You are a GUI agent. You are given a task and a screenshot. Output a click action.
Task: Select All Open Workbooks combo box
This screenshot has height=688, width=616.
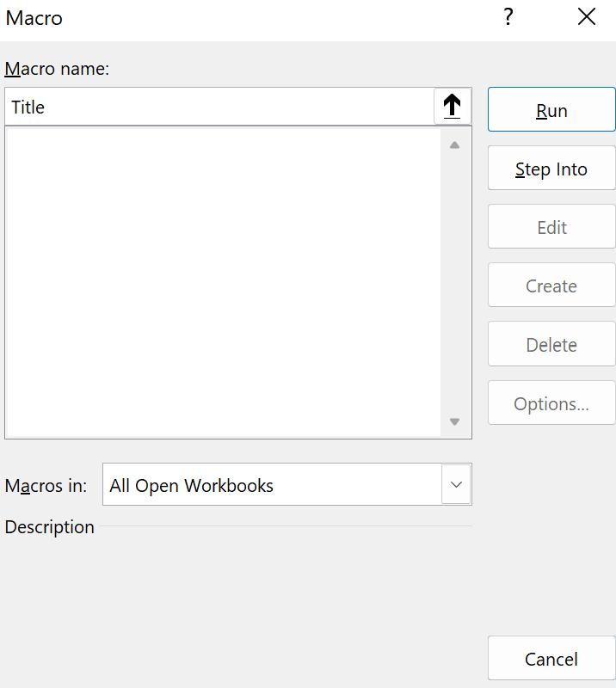click(x=258, y=484)
